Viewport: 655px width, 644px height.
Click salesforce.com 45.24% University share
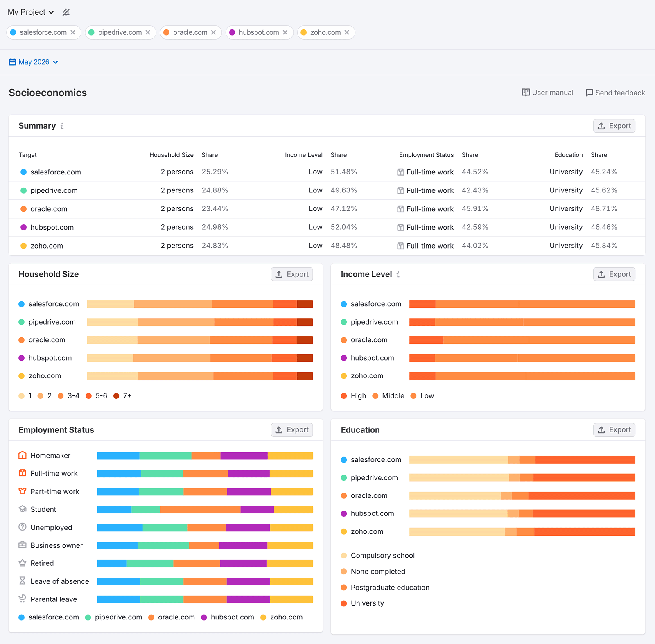coord(604,172)
